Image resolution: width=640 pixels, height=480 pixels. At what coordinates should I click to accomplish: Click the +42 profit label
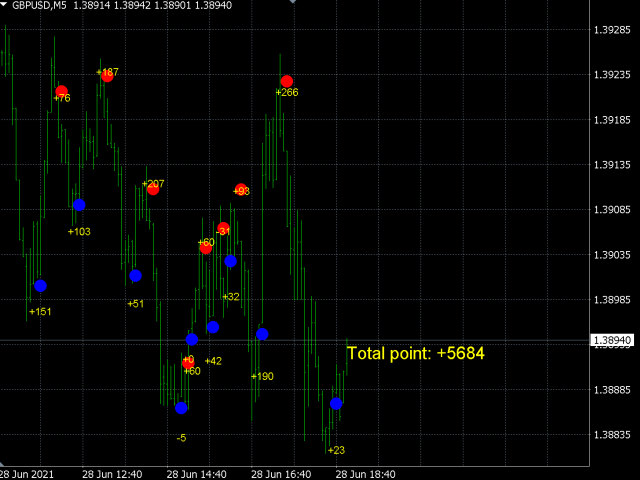(213, 361)
